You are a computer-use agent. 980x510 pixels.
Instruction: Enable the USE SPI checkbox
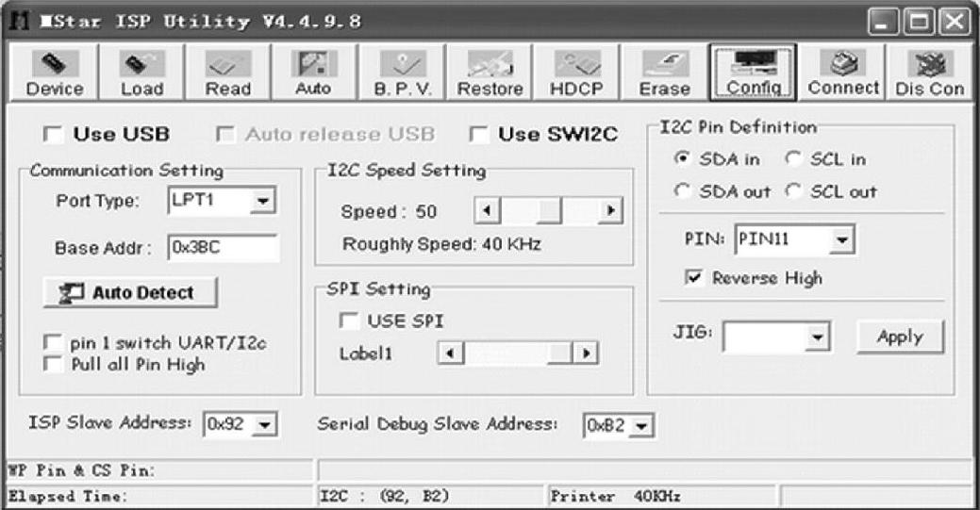pyautogui.click(x=349, y=321)
